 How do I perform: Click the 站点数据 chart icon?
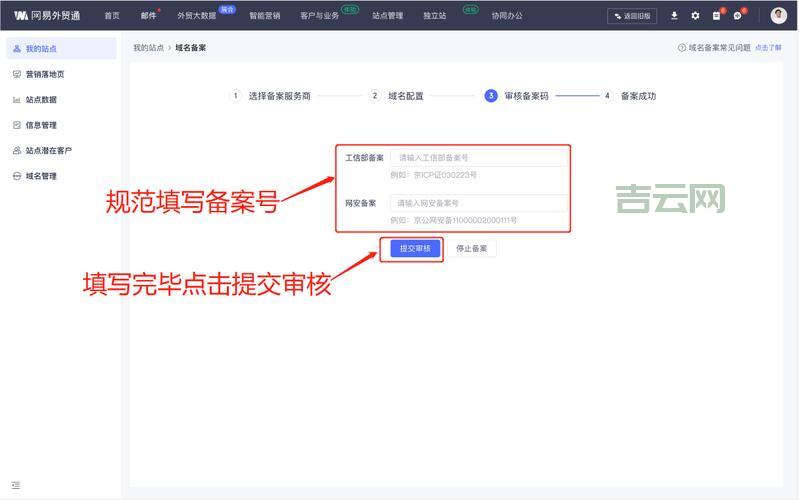tap(17, 100)
